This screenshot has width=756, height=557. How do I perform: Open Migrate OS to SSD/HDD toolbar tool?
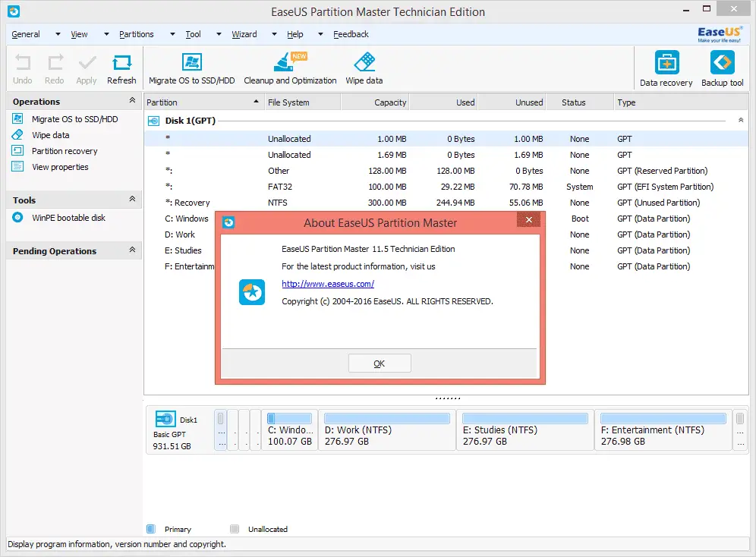(192, 69)
